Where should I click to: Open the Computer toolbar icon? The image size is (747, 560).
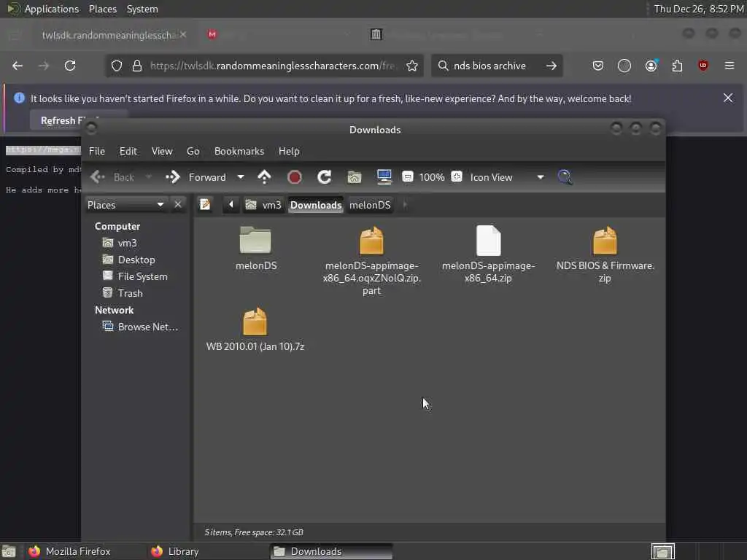click(x=384, y=177)
